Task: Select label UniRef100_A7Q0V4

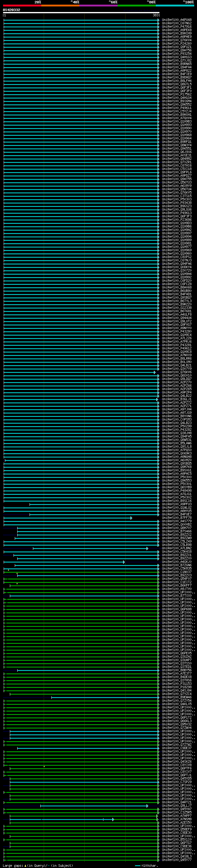Action: 177,118
